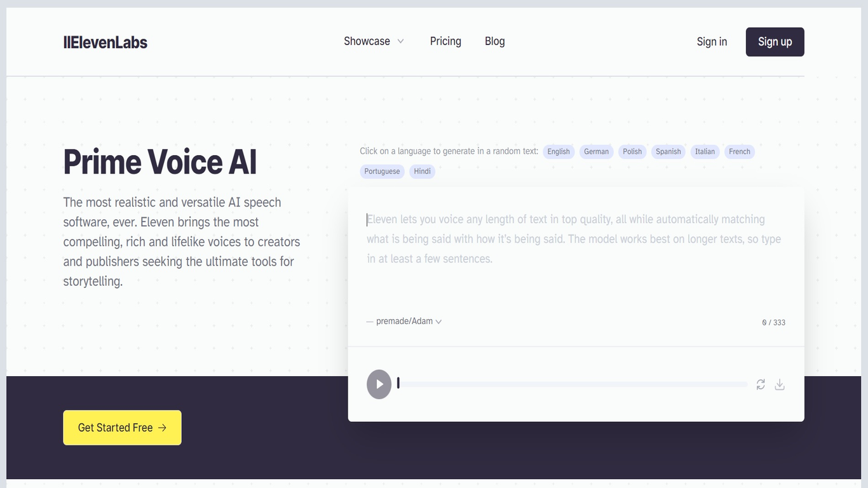Download the generated audio
868x488 pixels.
780,384
